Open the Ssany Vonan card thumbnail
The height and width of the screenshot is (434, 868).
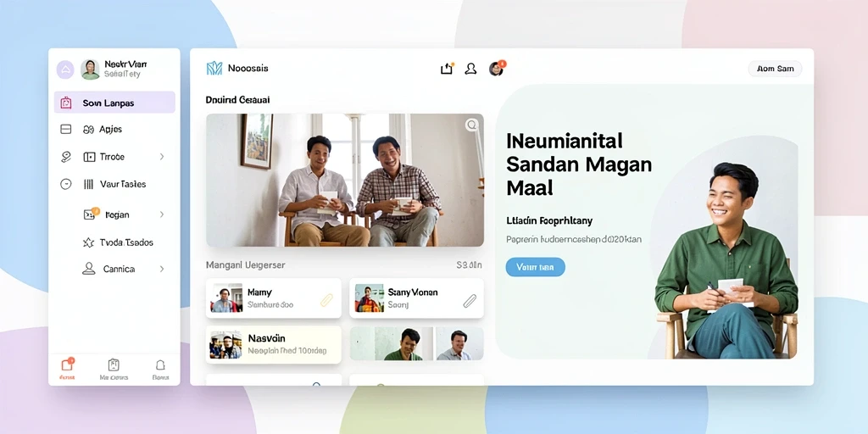point(370,298)
